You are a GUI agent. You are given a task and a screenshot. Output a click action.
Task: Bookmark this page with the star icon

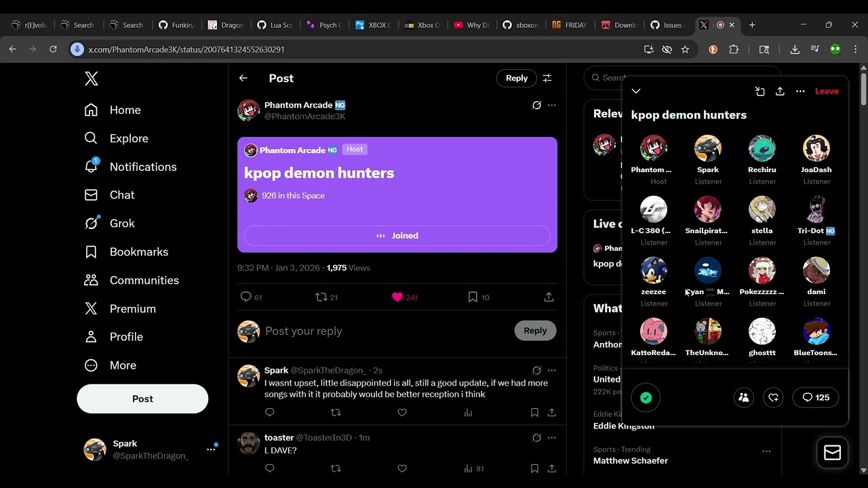(x=685, y=49)
